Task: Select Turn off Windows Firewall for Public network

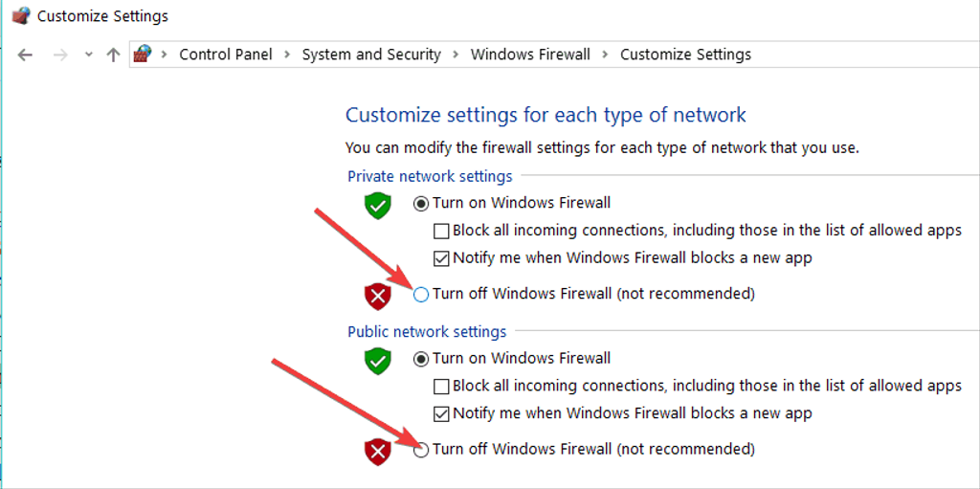Action: coord(421,450)
